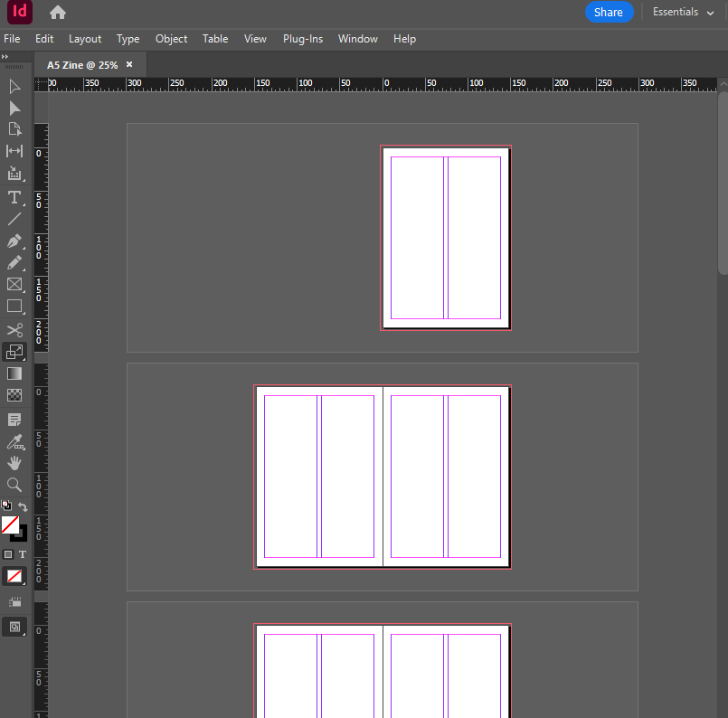Set formatting to affect container
728x718 pixels.
(8, 554)
